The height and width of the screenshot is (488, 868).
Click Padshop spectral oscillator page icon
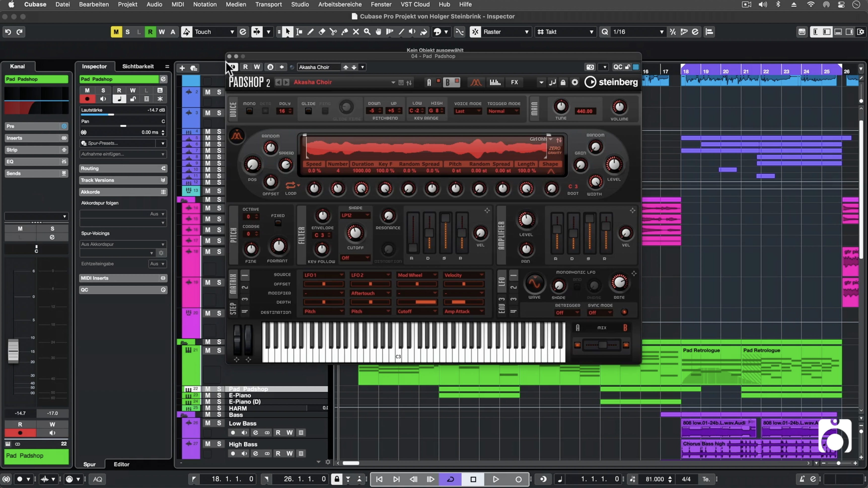coord(495,82)
